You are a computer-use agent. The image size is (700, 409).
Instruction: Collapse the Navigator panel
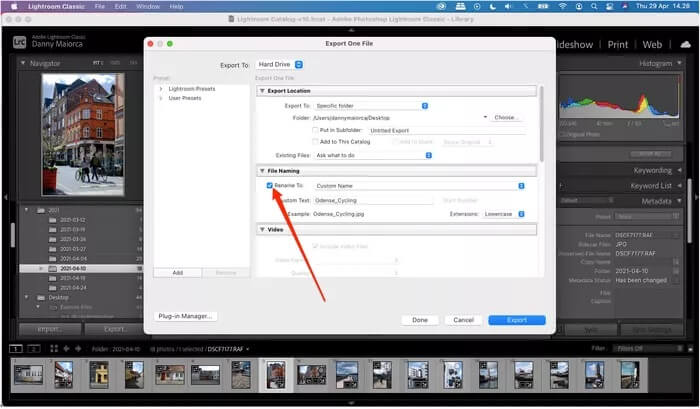(x=23, y=63)
